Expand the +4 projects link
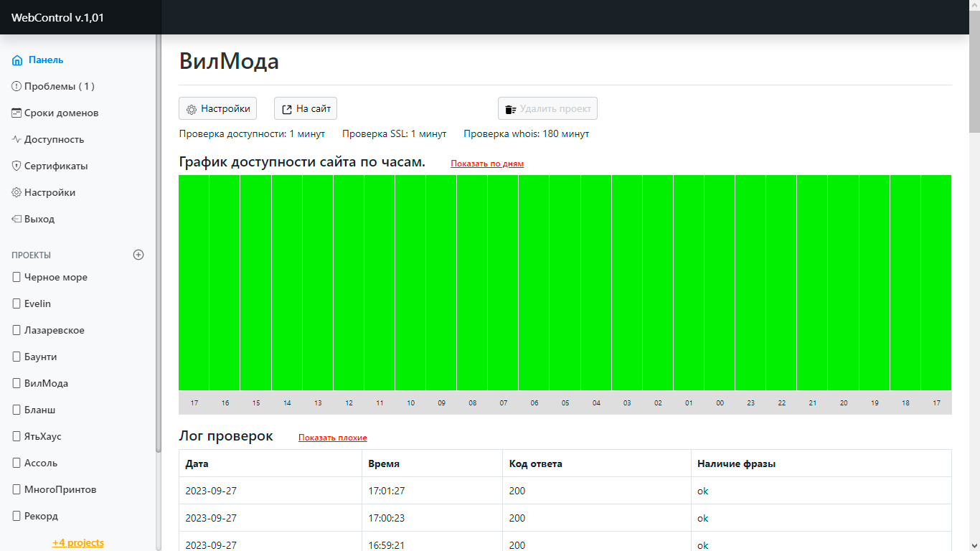The width and height of the screenshot is (980, 551). click(x=77, y=542)
